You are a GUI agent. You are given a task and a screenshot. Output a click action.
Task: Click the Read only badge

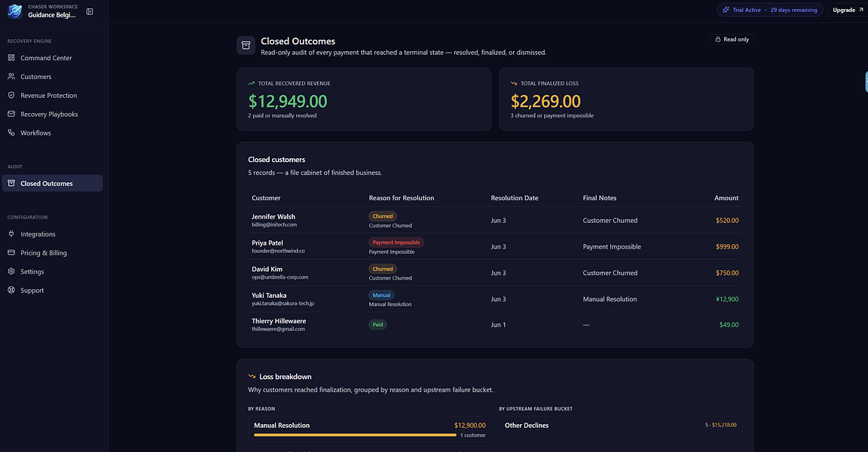pyautogui.click(x=732, y=39)
